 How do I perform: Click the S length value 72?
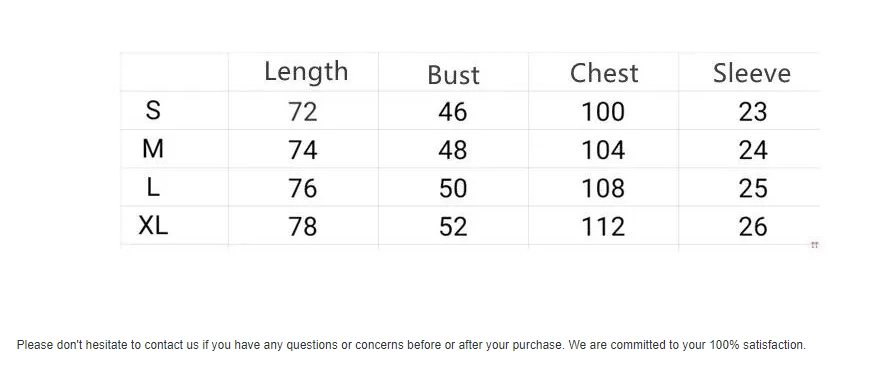click(x=302, y=112)
